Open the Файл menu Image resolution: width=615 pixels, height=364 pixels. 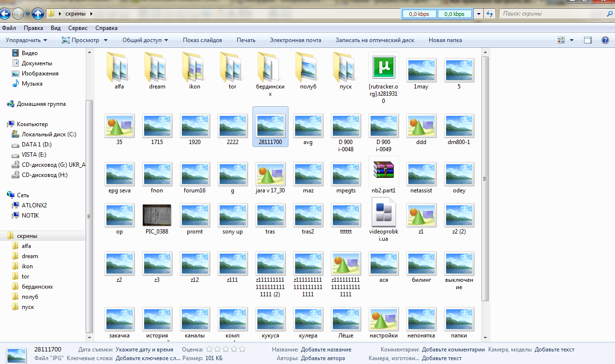(x=9, y=28)
